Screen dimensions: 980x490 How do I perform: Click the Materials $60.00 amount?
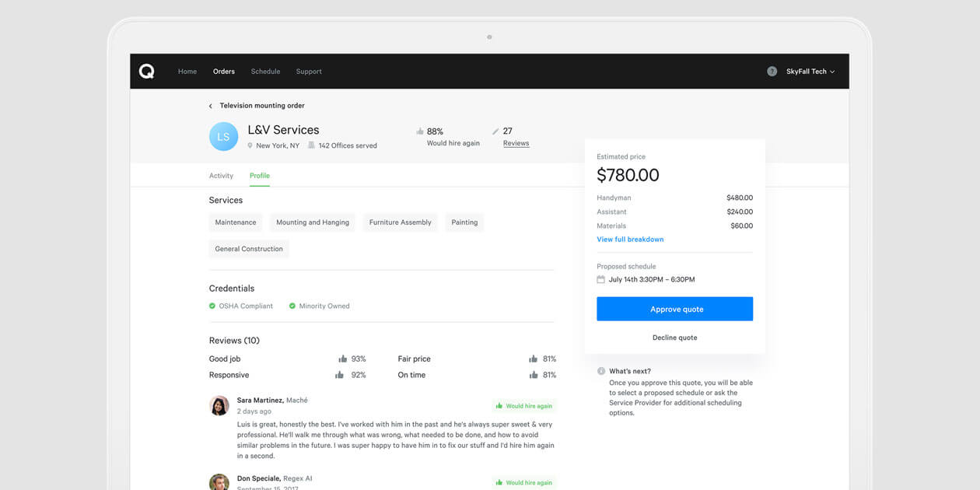[x=741, y=226]
